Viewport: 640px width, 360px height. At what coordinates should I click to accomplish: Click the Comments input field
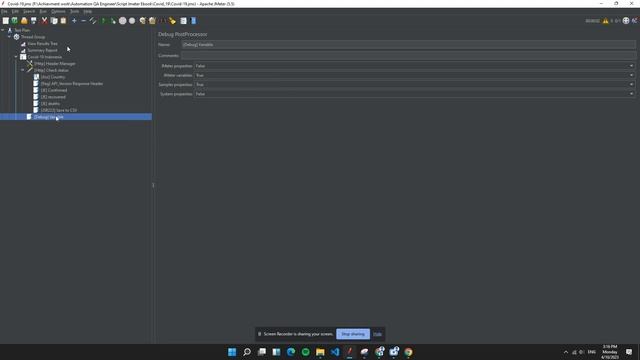coord(409,56)
